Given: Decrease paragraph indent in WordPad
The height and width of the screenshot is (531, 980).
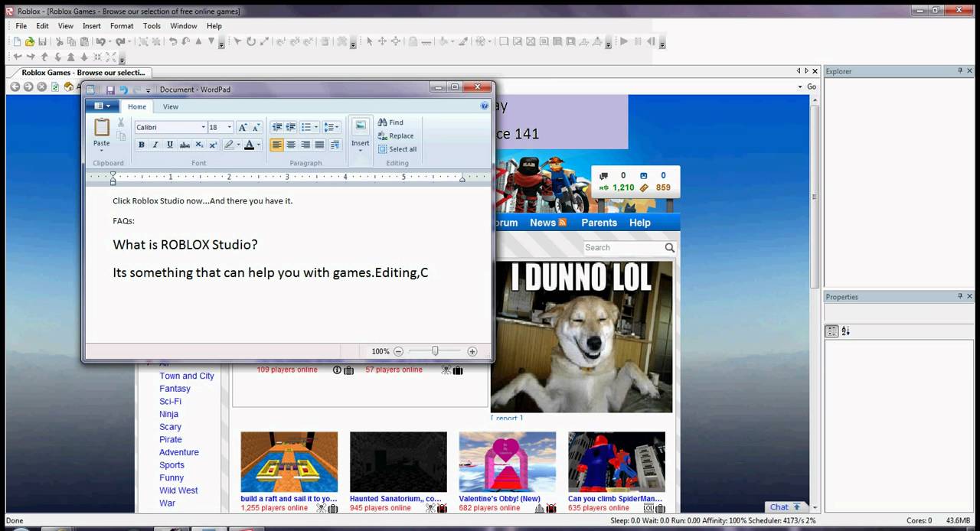Looking at the screenshot, I should (277, 127).
